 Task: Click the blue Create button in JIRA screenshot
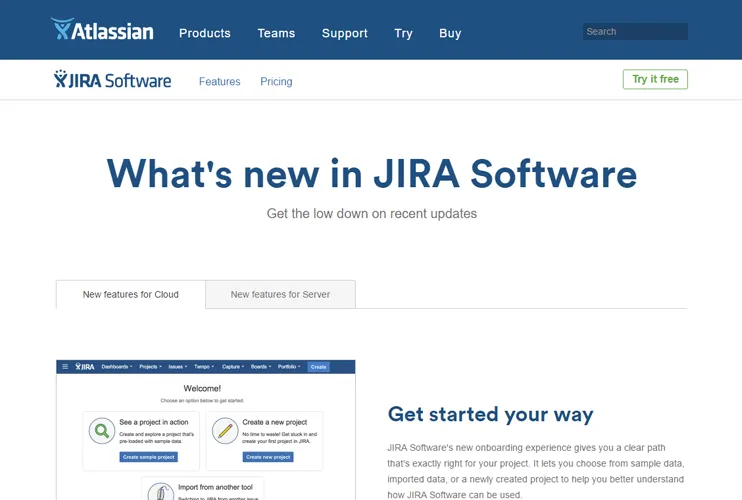318,367
